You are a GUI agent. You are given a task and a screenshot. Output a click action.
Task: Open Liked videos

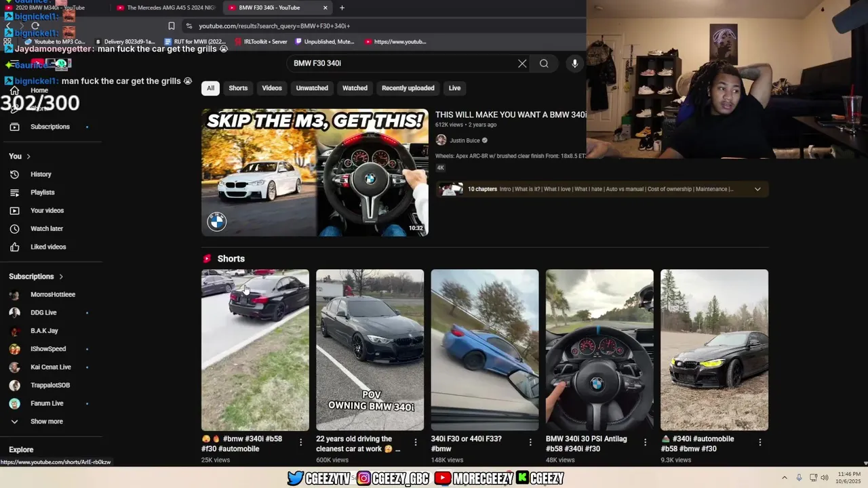pyautogui.click(x=48, y=247)
